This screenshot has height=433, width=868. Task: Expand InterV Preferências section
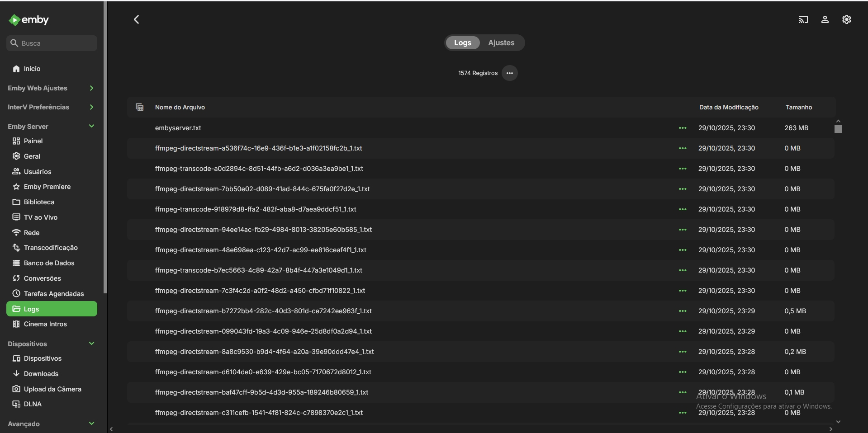52,107
